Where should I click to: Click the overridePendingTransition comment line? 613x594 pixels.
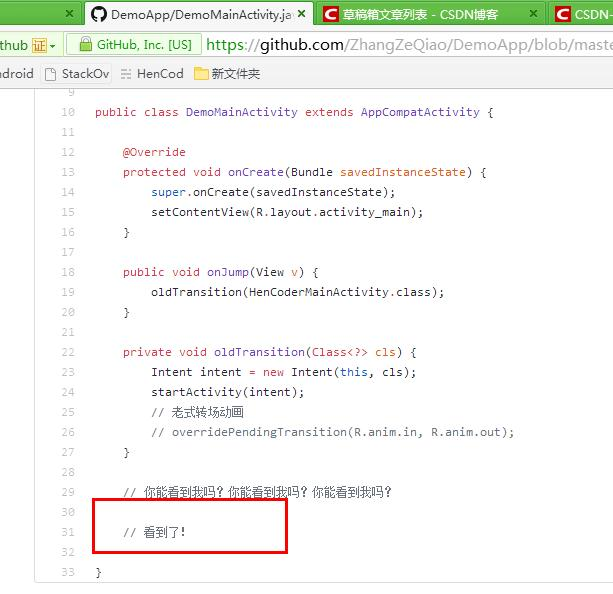point(333,432)
